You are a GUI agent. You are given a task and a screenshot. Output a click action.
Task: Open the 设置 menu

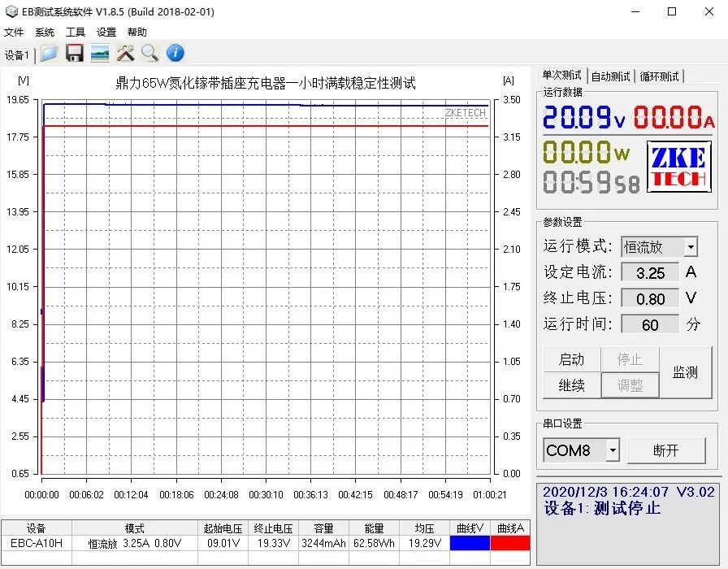click(x=106, y=32)
